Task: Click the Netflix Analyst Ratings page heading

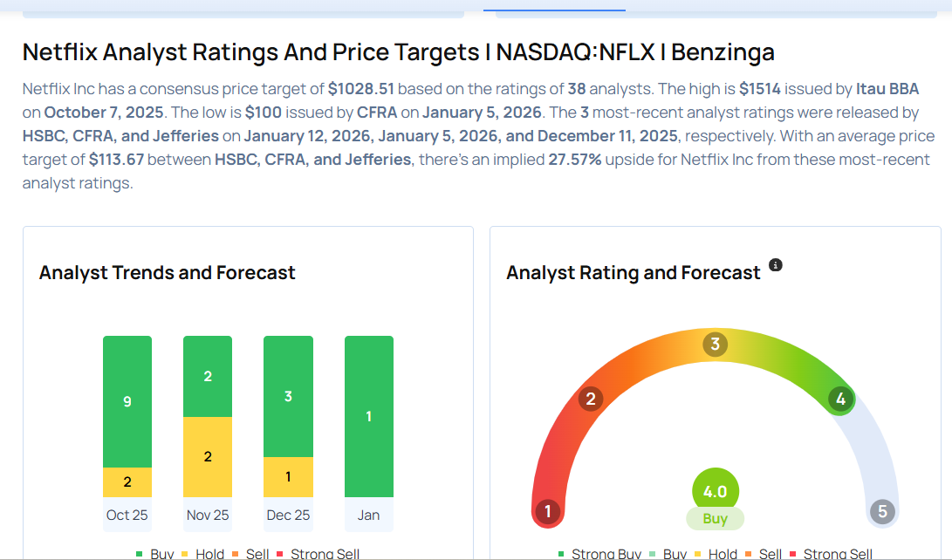Action: [x=398, y=51]
